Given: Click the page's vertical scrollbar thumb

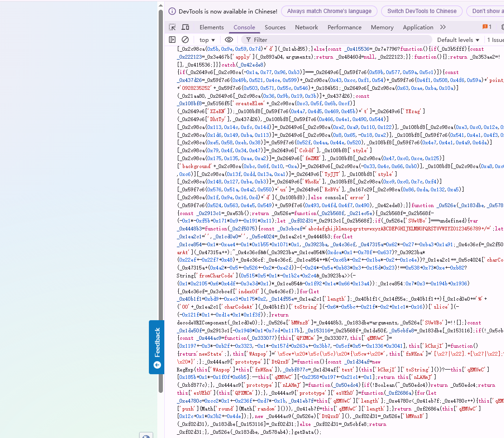Looking at the screenshot, I should click(x=161, y=201).
